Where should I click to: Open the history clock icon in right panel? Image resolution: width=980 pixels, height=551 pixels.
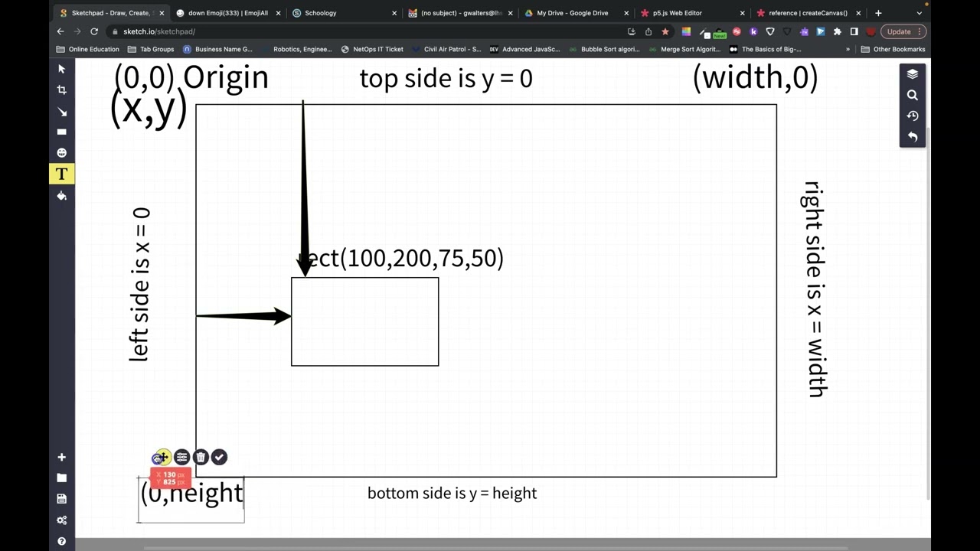tap(913, 116)
